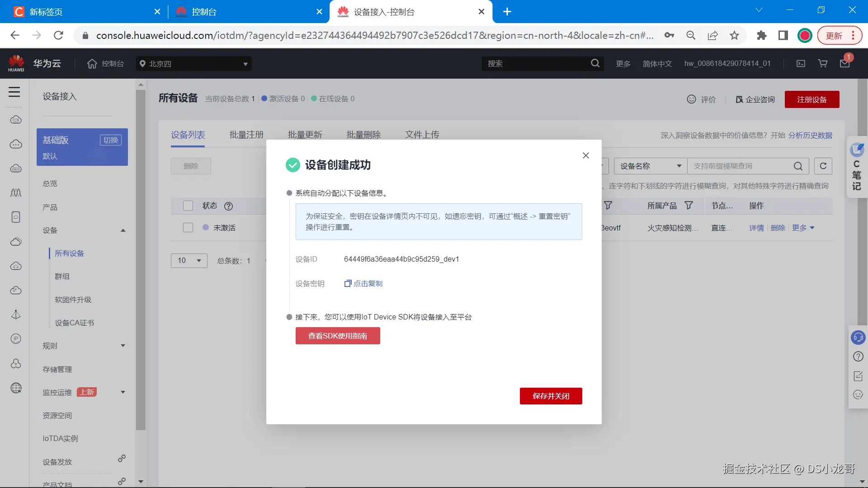This screenshot has height=488, width=868.
Task: Click the red view SDK guide button
Action: coord(338,336)
